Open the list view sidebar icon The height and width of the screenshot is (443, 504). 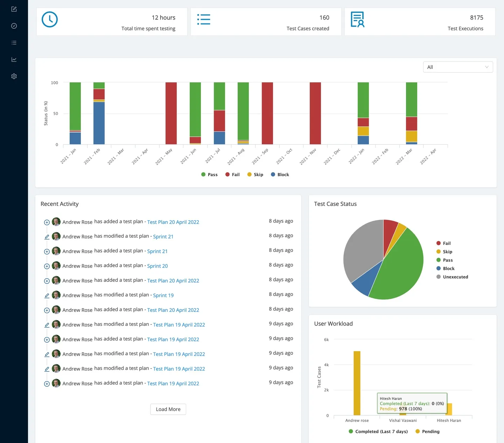click(14, 43)
